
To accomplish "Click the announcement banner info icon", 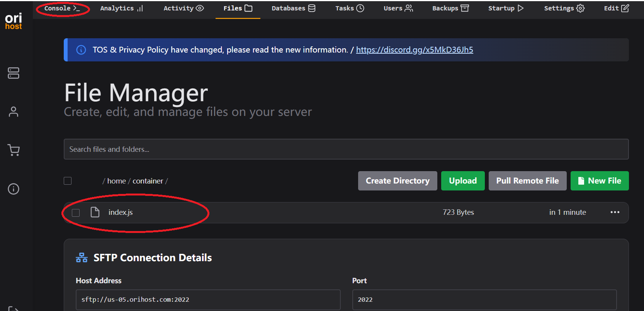I will point(81,50).
